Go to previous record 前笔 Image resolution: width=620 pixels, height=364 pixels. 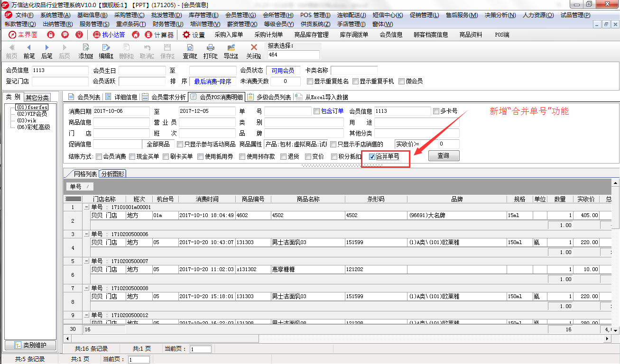(29, 52)
